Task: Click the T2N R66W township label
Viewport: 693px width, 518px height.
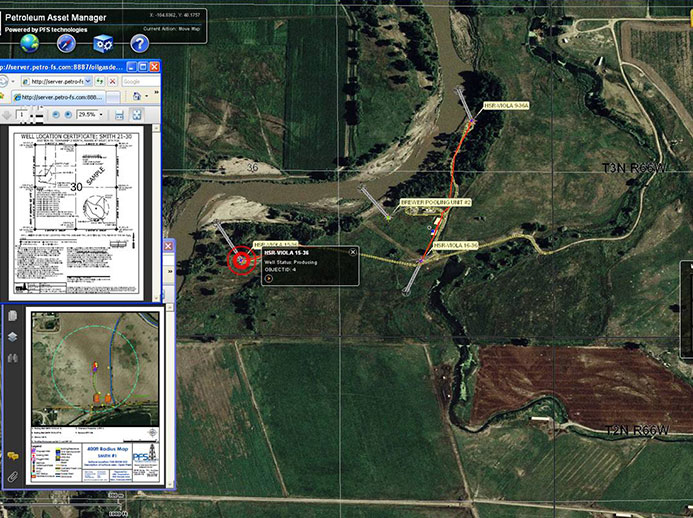Action: 636,430
